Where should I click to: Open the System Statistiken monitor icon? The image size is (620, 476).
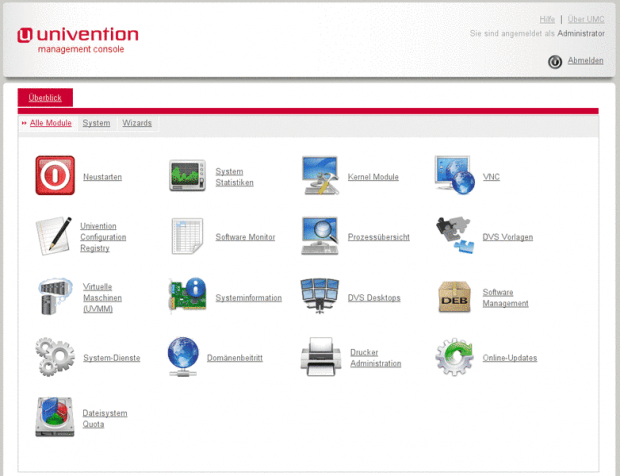(x=188, y=176)
